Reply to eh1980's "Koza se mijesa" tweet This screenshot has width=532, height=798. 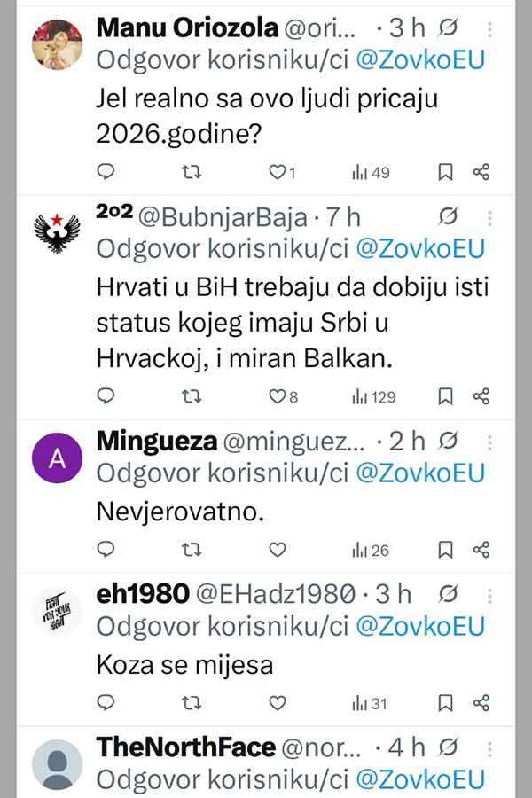(106, 703)
